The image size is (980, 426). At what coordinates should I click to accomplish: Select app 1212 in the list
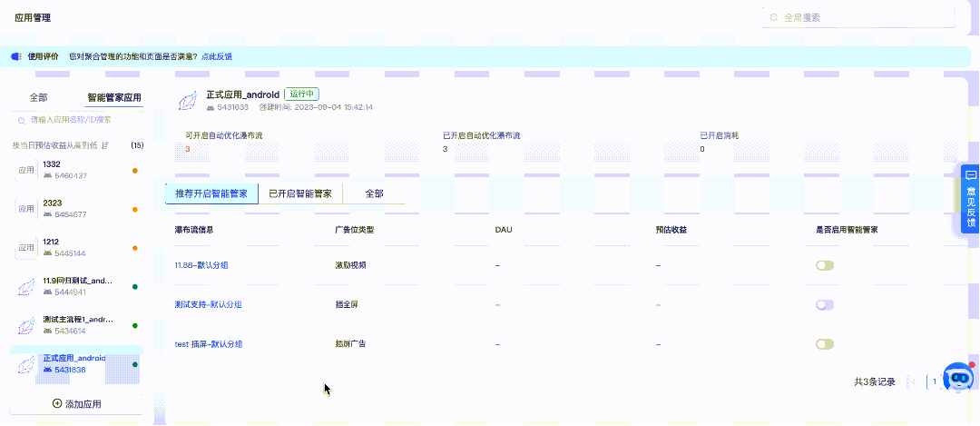click(77, 248)
